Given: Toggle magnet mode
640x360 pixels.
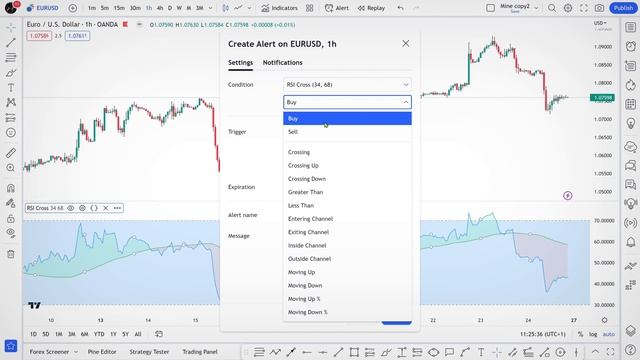Looking at the screenshot, I should point(11,188).
